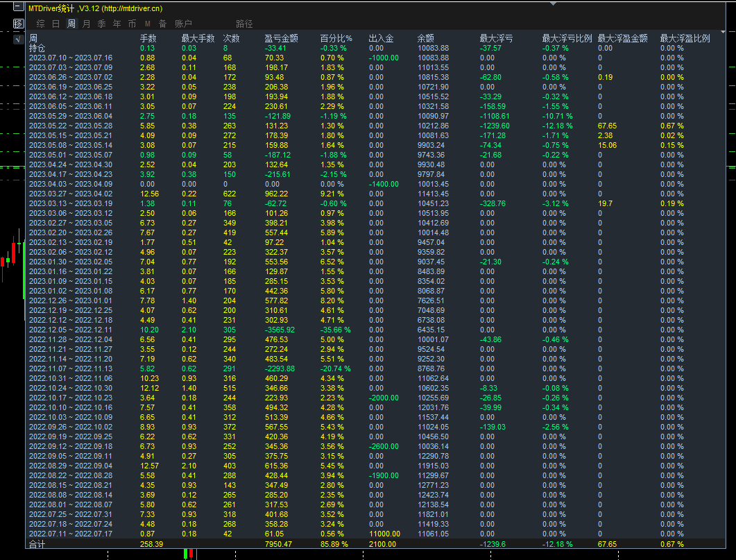The height and width of the screenshot is (560, 736).
Task: Click the MTDriver统计 title link
Action: (95, 9)
